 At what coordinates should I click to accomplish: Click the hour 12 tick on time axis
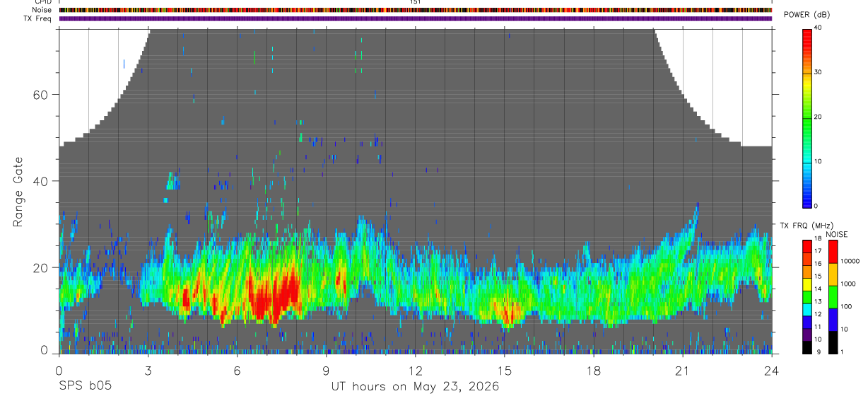pyautogui.click(x=415, y=370)
